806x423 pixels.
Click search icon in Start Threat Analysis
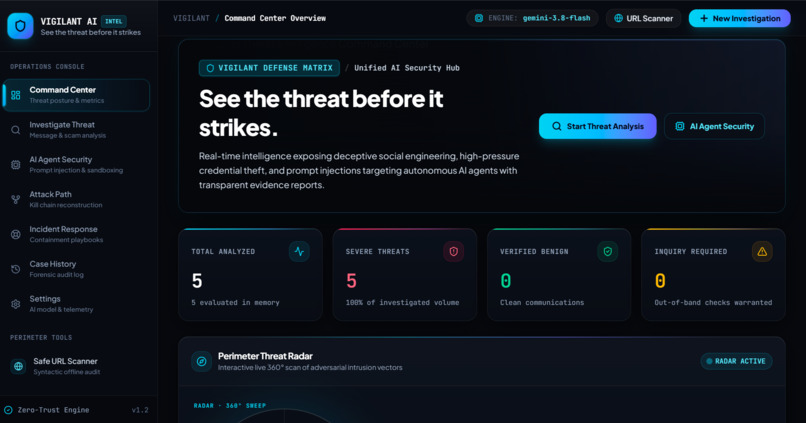coord(556,126)
